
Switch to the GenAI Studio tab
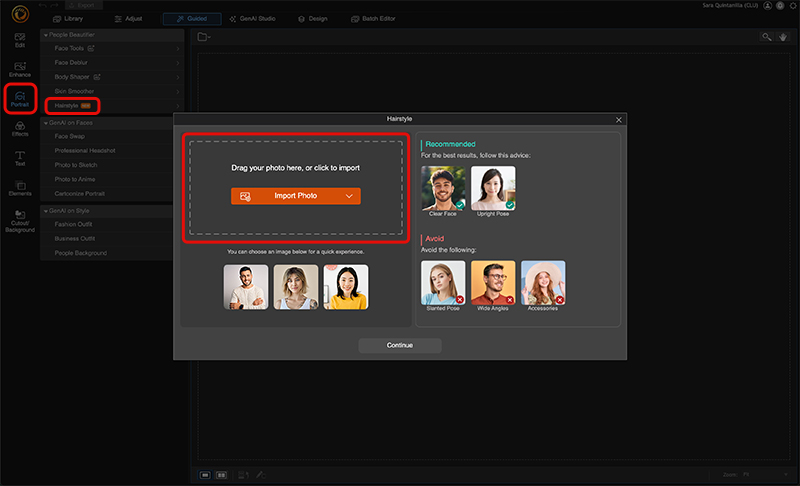(x=252, y=19)
